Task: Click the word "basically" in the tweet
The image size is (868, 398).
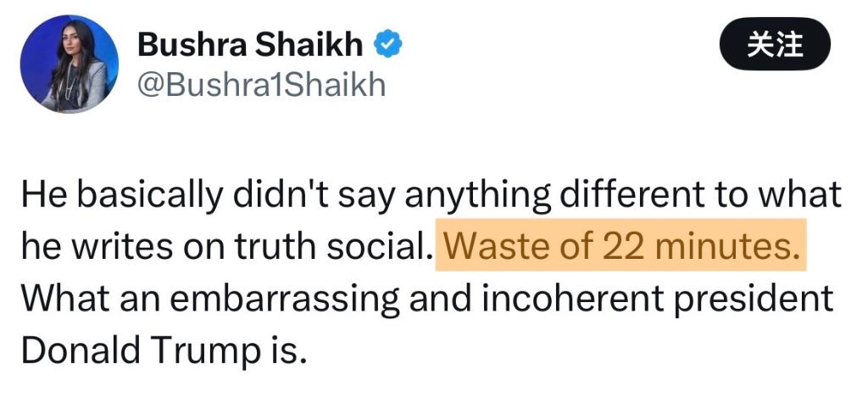Action: tap(136, 194)
